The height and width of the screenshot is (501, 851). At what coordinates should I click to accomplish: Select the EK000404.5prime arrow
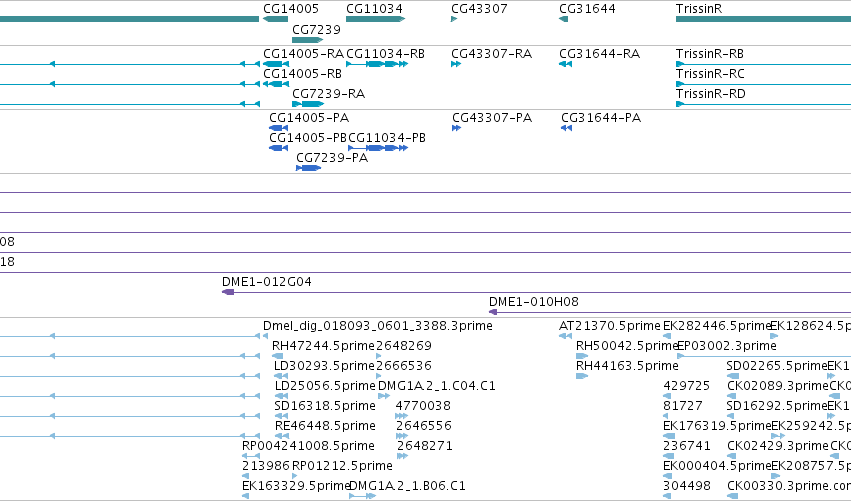(x=667, y=476)
